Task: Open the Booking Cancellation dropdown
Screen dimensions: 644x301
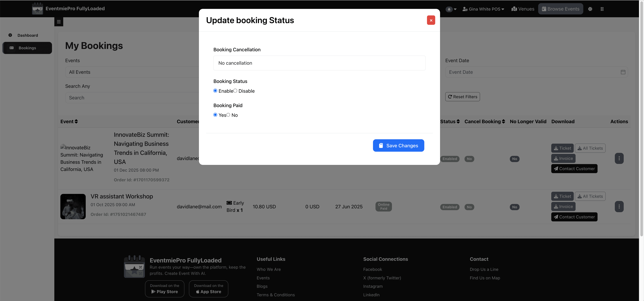Action: pyautogui.click(x=319, y=63)
